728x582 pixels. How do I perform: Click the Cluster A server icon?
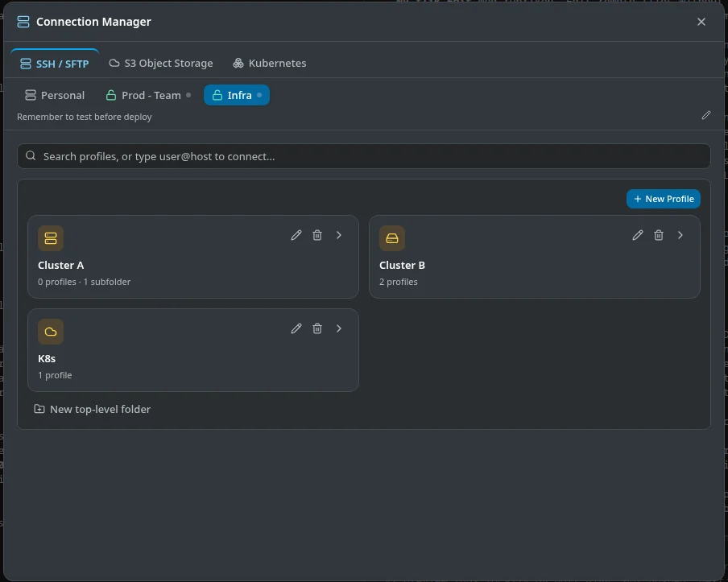tap(51, 238)
